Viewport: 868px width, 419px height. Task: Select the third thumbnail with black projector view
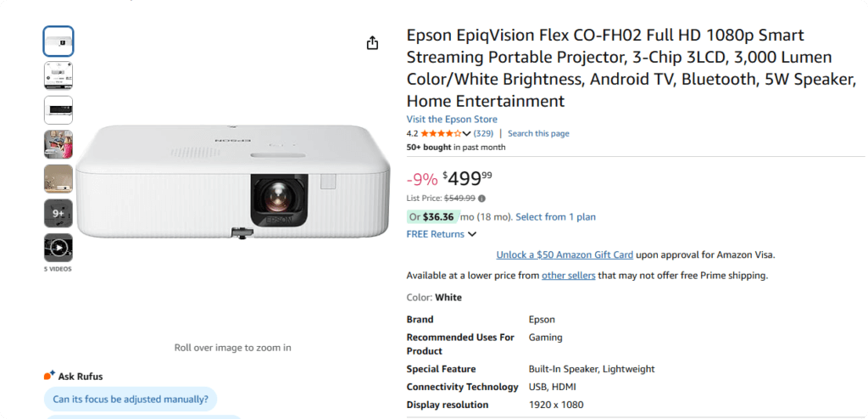pos(58,110)
